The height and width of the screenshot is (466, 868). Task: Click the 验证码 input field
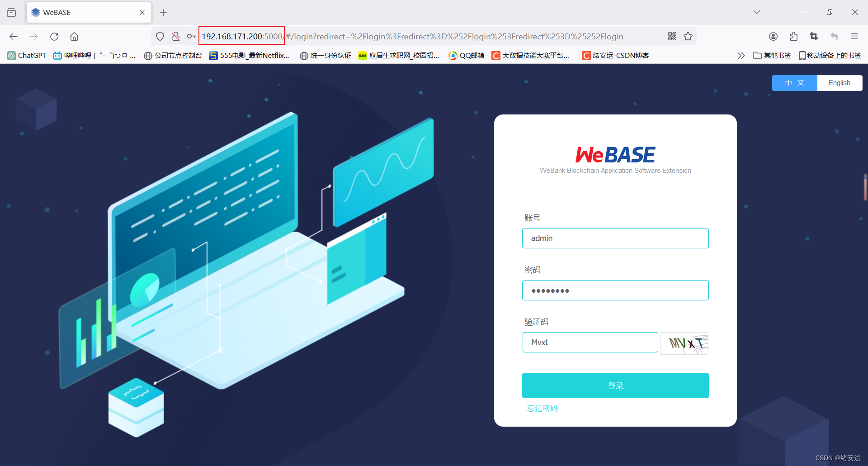tap(590, 342)
